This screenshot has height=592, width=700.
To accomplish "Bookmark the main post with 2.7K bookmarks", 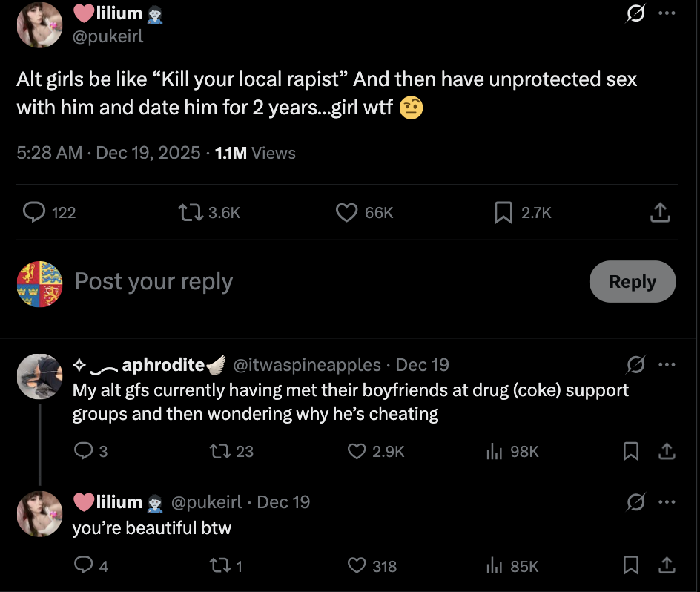I will (x=503, y=213).
